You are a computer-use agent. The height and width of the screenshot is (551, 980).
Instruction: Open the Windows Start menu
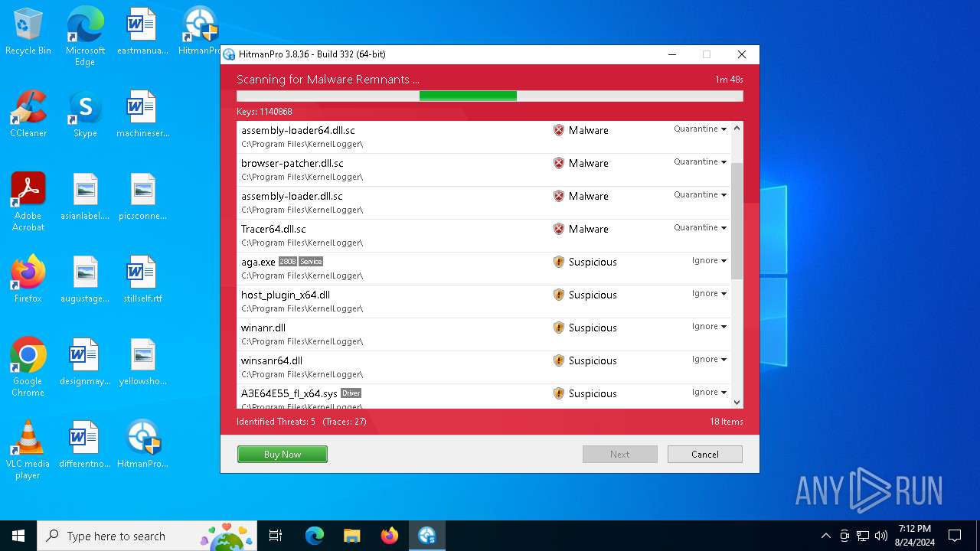[x=18, y=536]
